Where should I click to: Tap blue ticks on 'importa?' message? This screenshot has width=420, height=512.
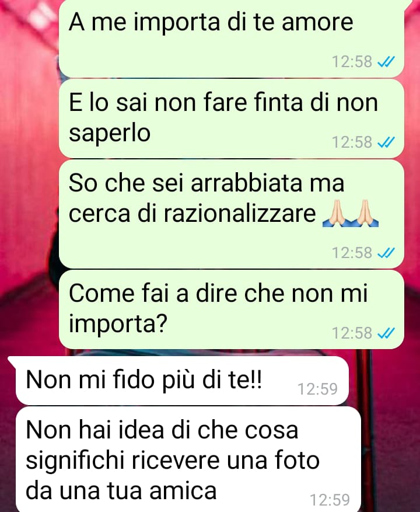pos(386,333)
